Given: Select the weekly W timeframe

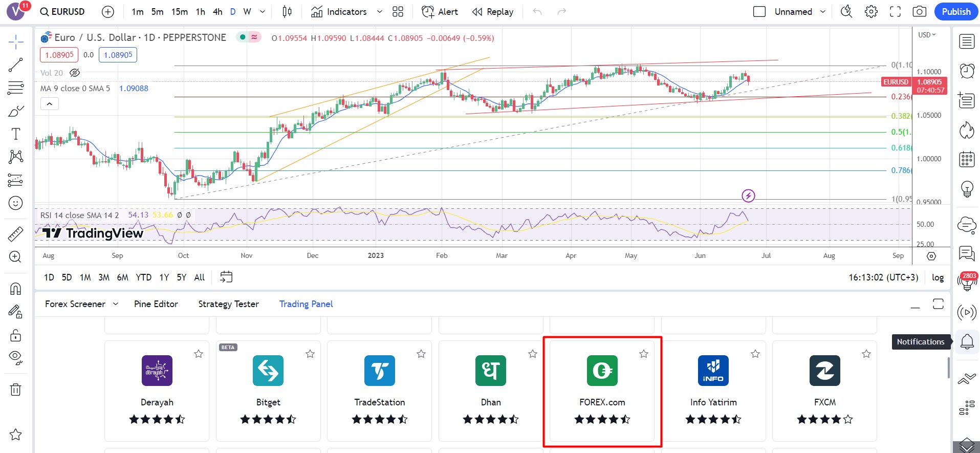Looking at the screenshot, I should 247,12.
